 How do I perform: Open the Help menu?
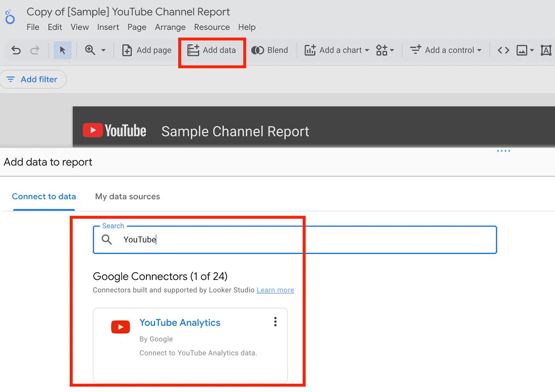[x=247, y=27]
